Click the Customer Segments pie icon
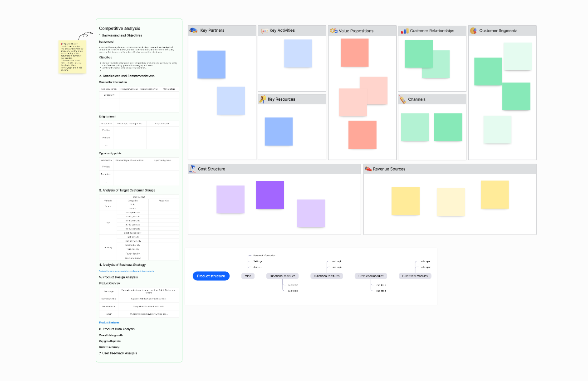The height and width of the screenshot is (381, 588). [x=473, y=31]
